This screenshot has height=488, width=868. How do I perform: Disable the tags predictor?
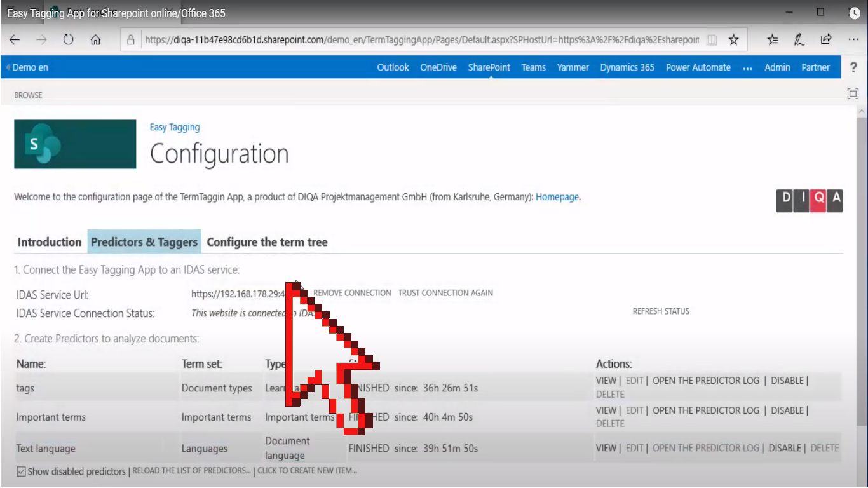click(787, 381)
